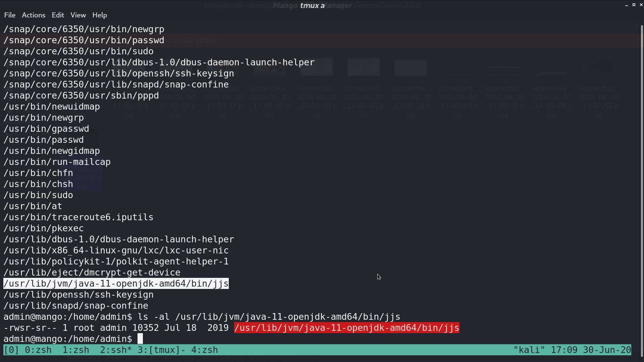Image resolution: width=644 pixels, height=362 pixels.
Task: Switch to 3:[tmux]- window in status bar
Action: click(162, 350)
